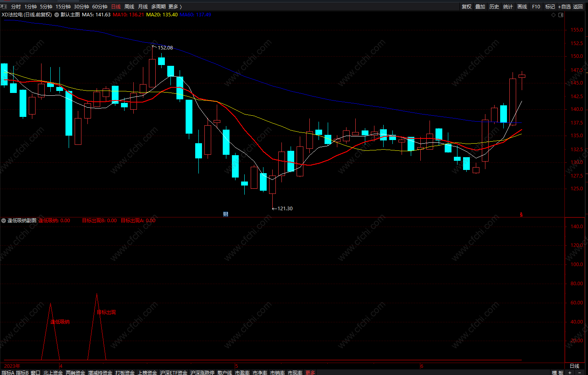
Task: Click the MA10: 136.21 indicator value
Action: [x=129, y=15]
